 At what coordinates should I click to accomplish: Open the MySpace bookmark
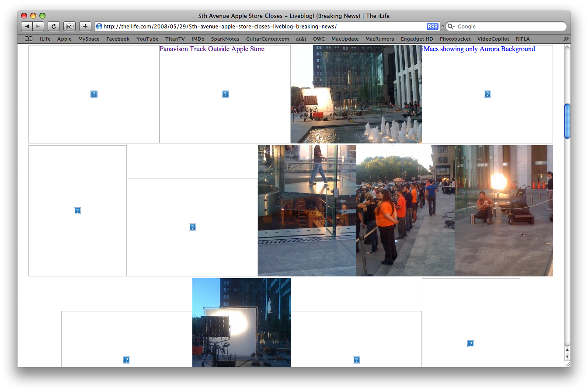89,39
